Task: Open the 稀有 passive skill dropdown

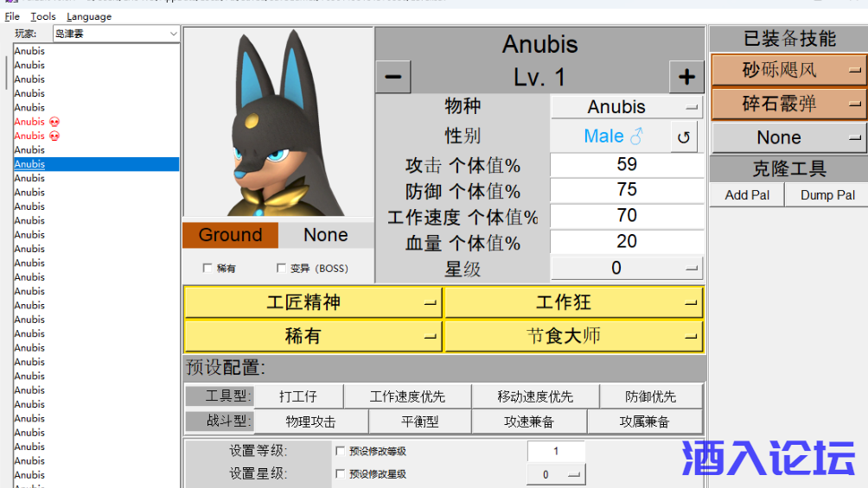Action: pyautogui.click(x=313, y=336)
